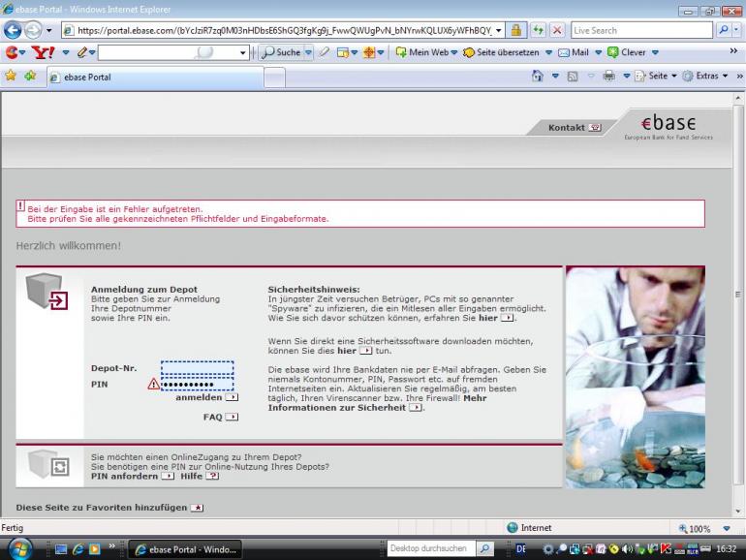View the security lock certificate icon
The height and width of the screenshot is (560, 746).
[515, 30]
